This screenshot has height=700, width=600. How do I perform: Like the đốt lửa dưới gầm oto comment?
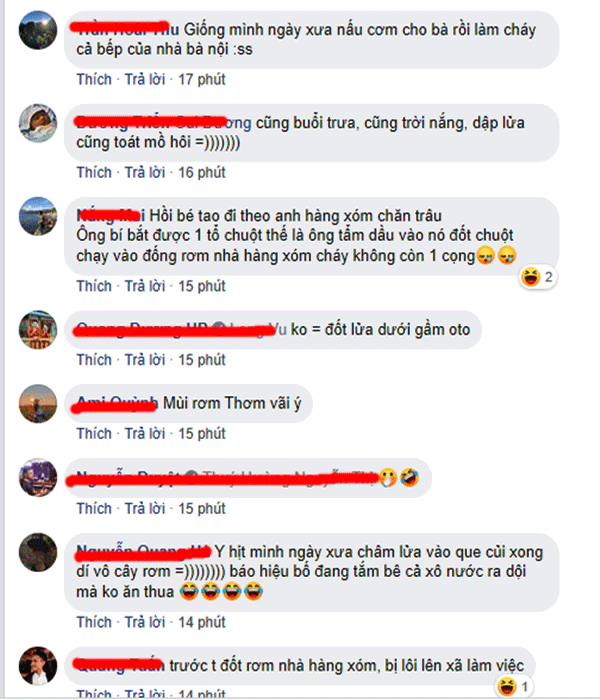pyautogui.click(x=94, y=360)
